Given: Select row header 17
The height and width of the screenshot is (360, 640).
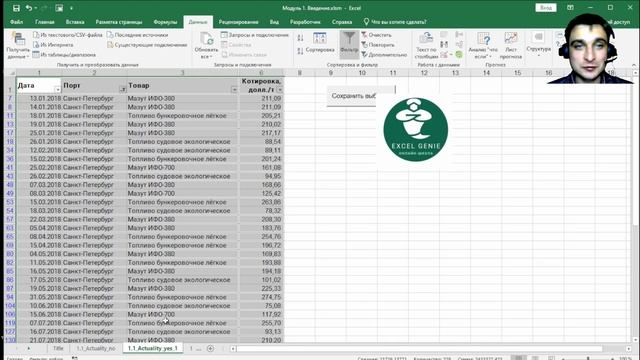Looking at the screenshot, I should pyautogui.click(x=10, y=133).
